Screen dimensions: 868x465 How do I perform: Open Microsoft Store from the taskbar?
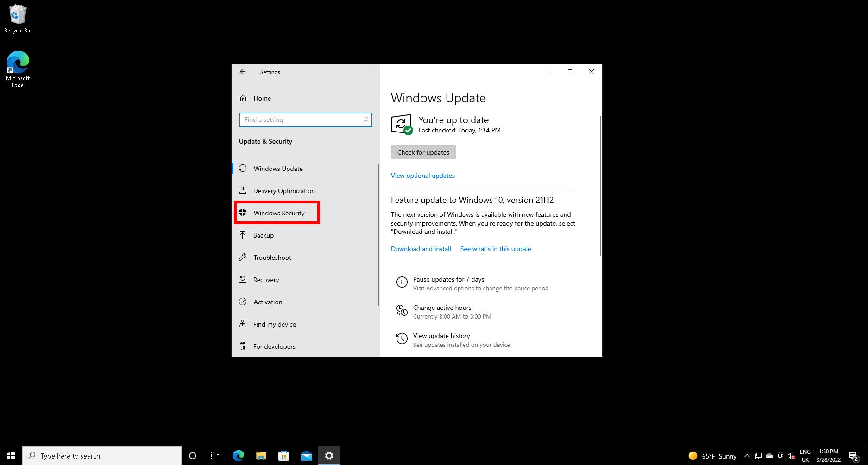tap(283, 456)
